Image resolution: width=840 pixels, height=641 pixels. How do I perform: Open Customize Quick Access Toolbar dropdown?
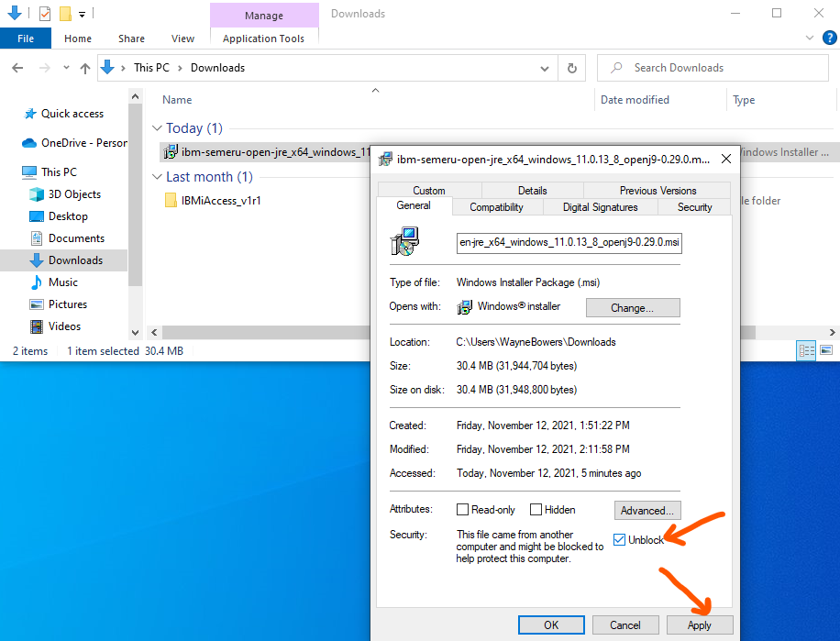click(82, 14)
